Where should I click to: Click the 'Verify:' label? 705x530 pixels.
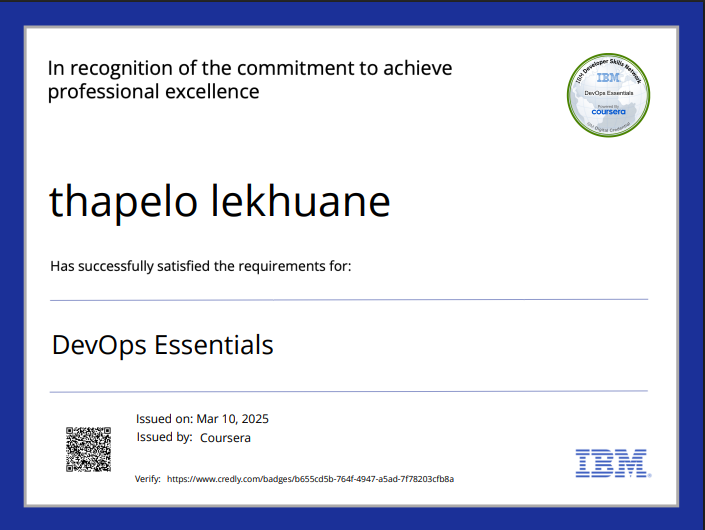(148, 480)
